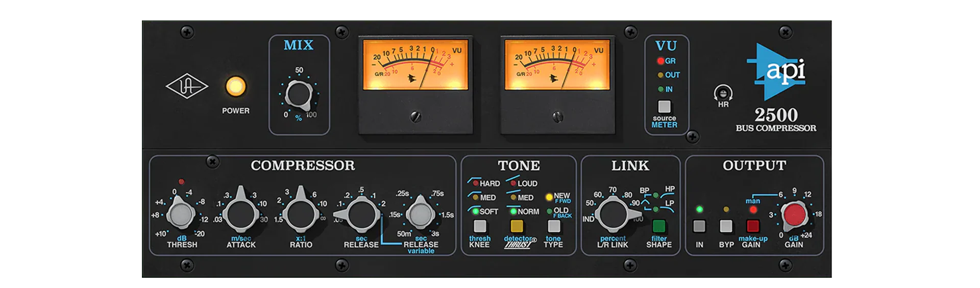Click the TONE section title
The image size is (980, 288).
tap(519, 165)
